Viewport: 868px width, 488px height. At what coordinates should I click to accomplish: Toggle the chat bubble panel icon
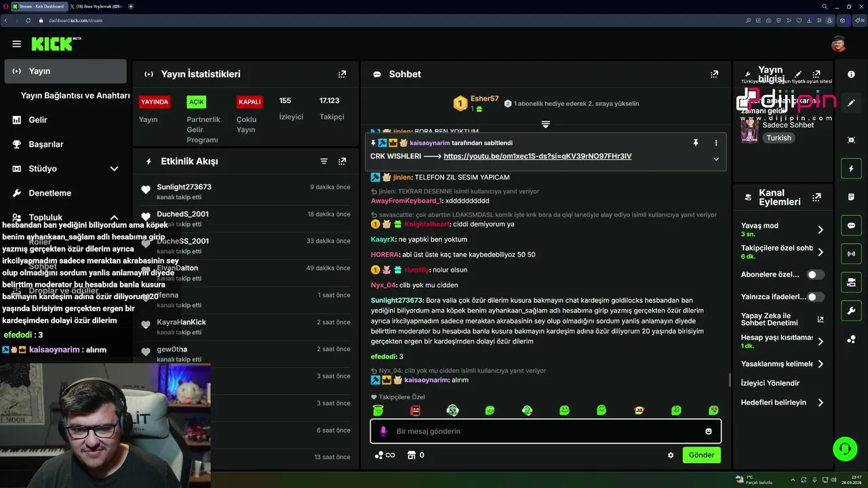click(x=851, y=226)
